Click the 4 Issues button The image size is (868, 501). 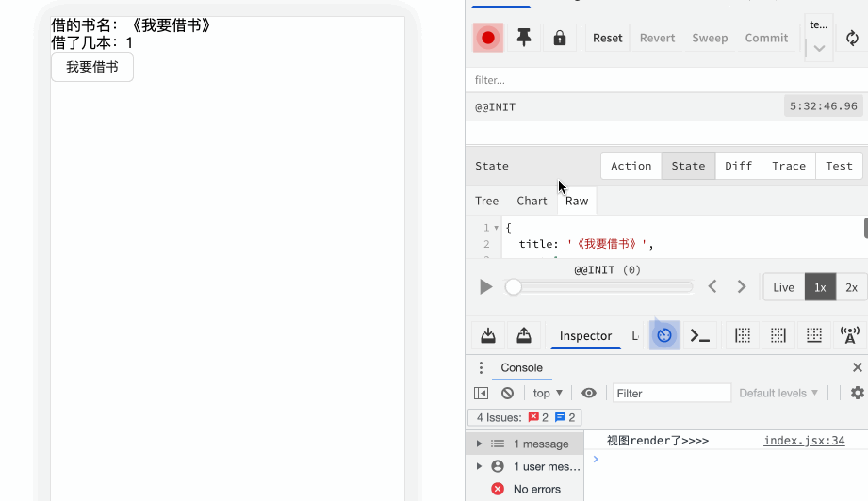coord(525,417)
